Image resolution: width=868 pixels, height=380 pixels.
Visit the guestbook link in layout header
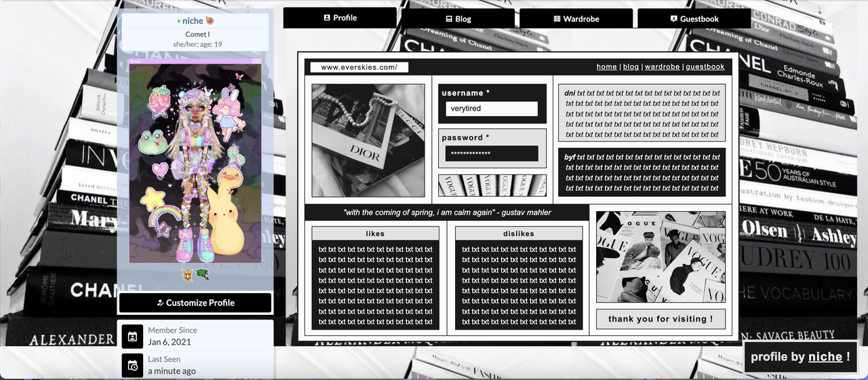(705, 66)
